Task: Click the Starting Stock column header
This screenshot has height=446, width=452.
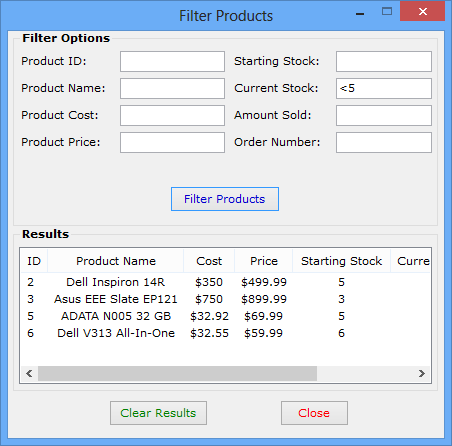Action: pos(341,261)
